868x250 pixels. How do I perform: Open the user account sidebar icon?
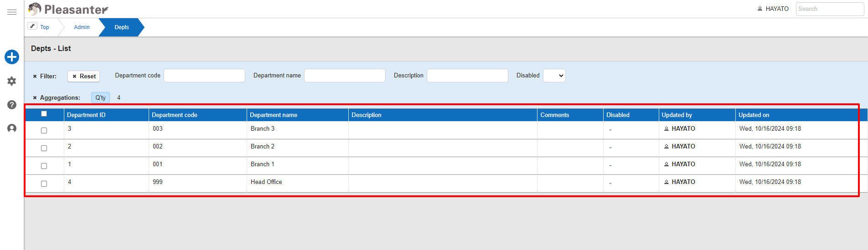[x=12, y=128]
